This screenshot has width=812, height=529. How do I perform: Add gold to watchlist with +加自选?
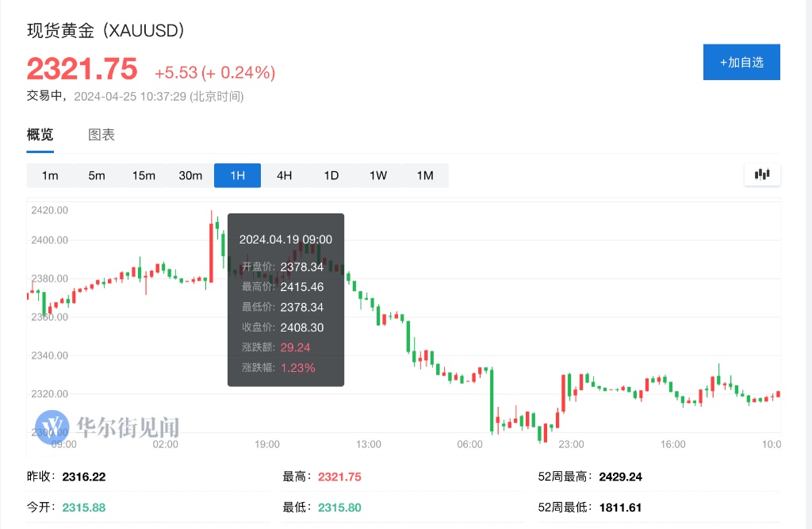pyautogui.click(x=741, y=62)
